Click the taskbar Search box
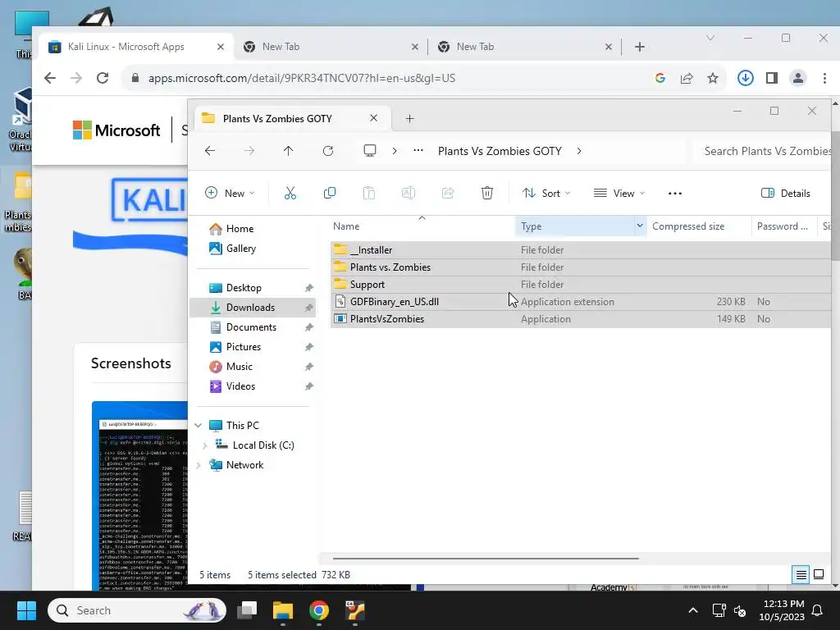Viewport: 840px width, 630px height. click(x=137, y=610)
